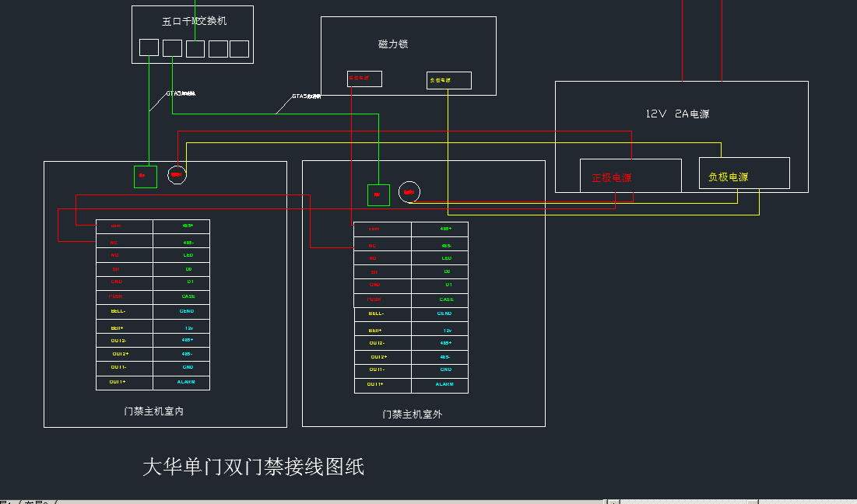Click the ALARM cell in the 室外 terminal table

point(440,386)
